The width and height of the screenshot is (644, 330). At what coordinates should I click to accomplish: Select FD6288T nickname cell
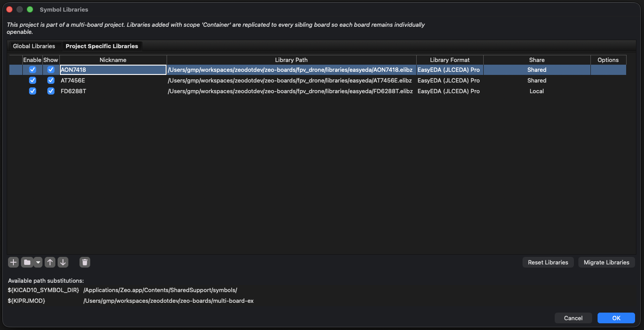tap(113, 91)
